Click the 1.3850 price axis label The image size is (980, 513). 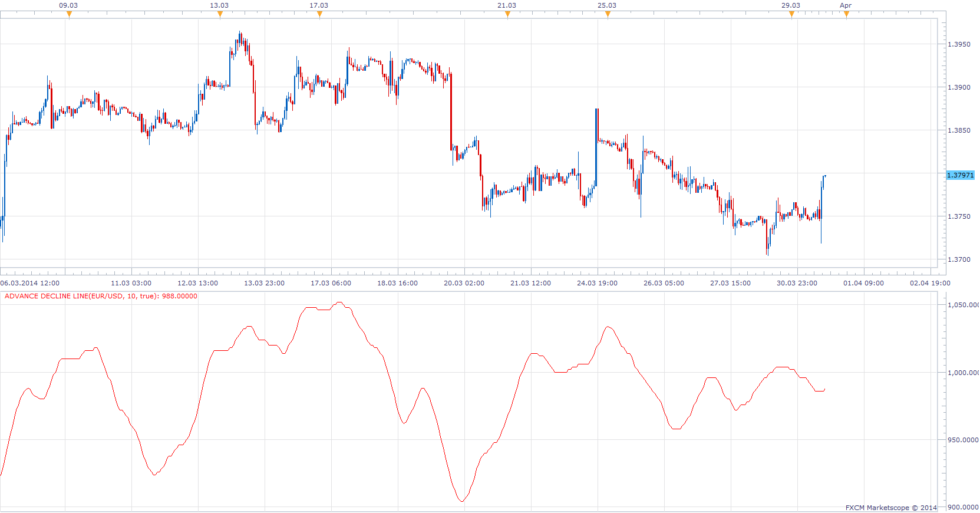pyautogui.click(x=959, y=130)
